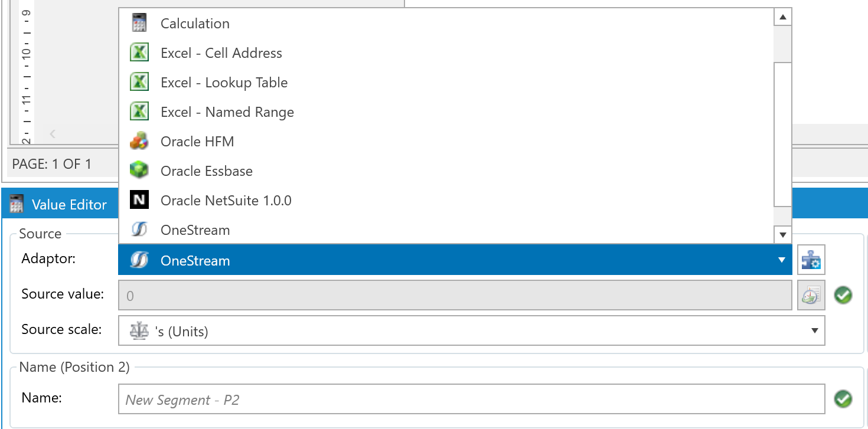Click Excel icon beside Cell Address

pyautogui.click(x=139, y=53)
